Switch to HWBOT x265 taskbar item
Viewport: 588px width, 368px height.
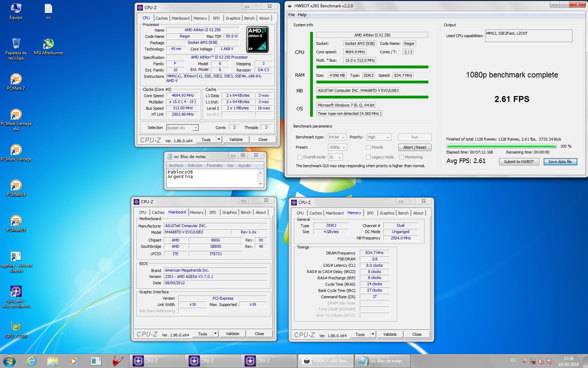click(326, 361)
